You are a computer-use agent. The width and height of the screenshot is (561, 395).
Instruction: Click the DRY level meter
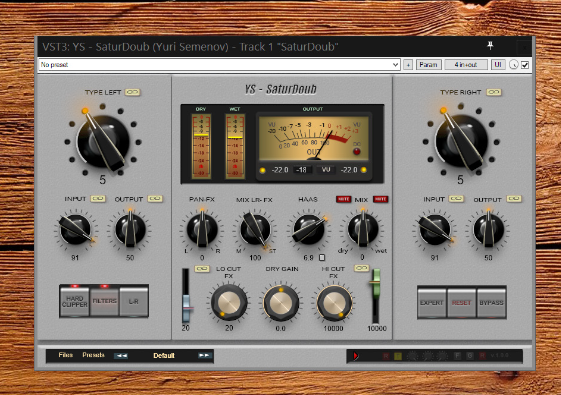click(x=201, y=146)
